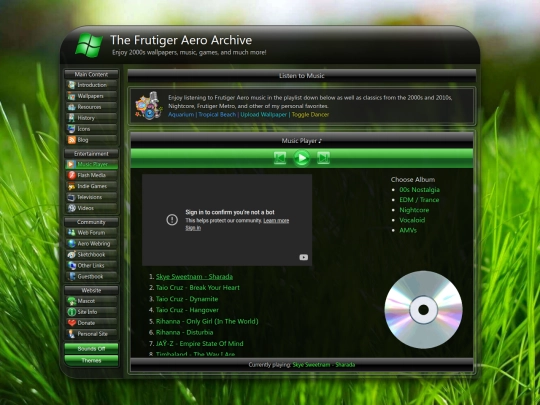This screenshot has height=405, width=540.
Task: Click the spinning CD disc image
Action: click(423, 310)
